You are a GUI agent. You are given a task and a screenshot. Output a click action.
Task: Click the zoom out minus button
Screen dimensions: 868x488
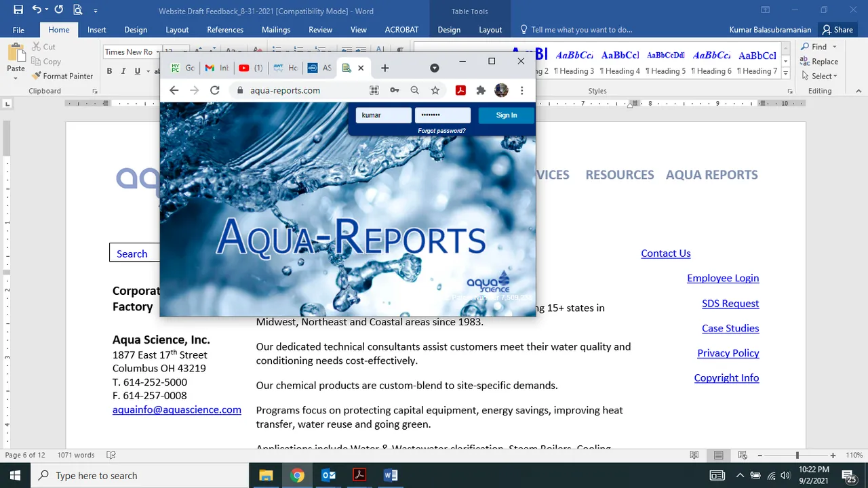point(760,455)
